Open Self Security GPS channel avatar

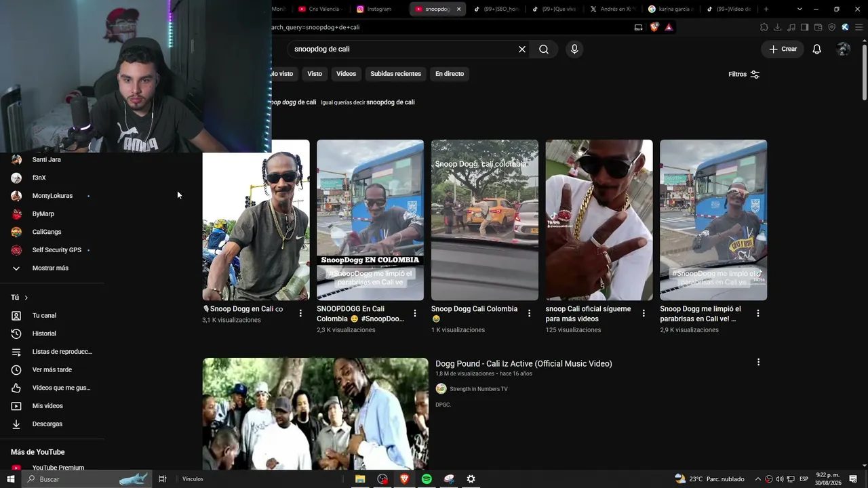click(x=17, y=250)
